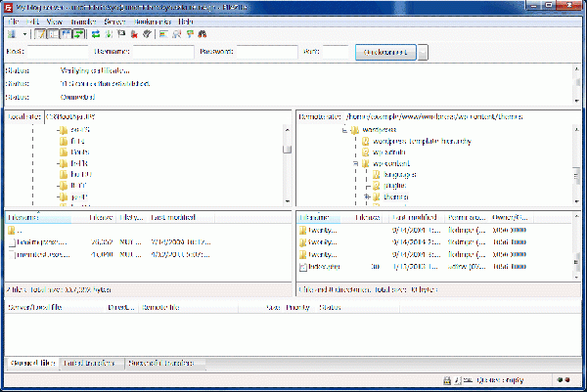
Task: Click the Username input field
Action: point(163,52)
